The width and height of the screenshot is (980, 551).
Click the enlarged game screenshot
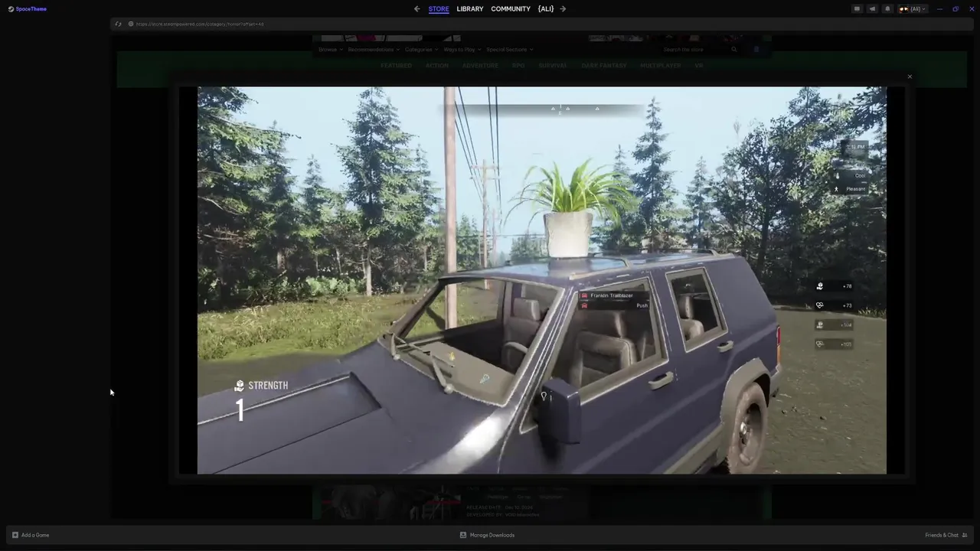tap(542, 280)
